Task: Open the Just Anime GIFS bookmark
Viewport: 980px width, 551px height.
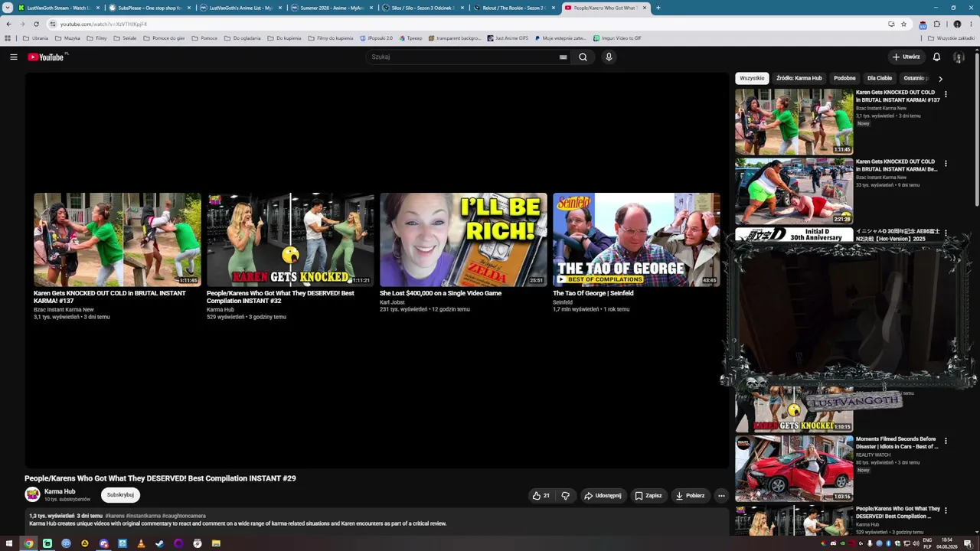Action: tap(508, 37)
